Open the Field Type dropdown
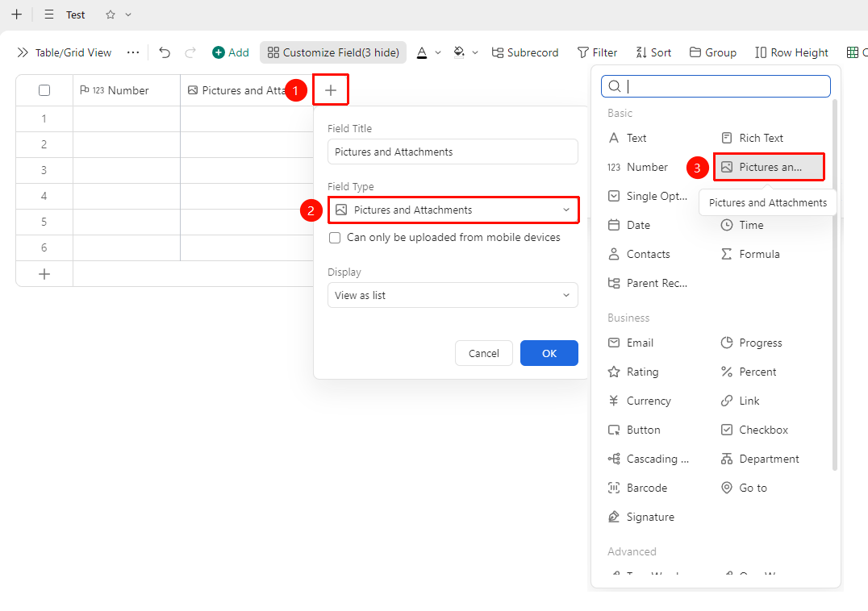Image resolution: width=868 pixels, height=611 pixels. coord(453,210)
